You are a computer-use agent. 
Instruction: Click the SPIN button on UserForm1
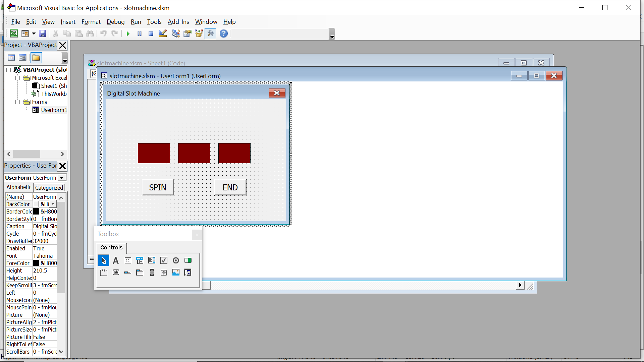pos(157,187)
